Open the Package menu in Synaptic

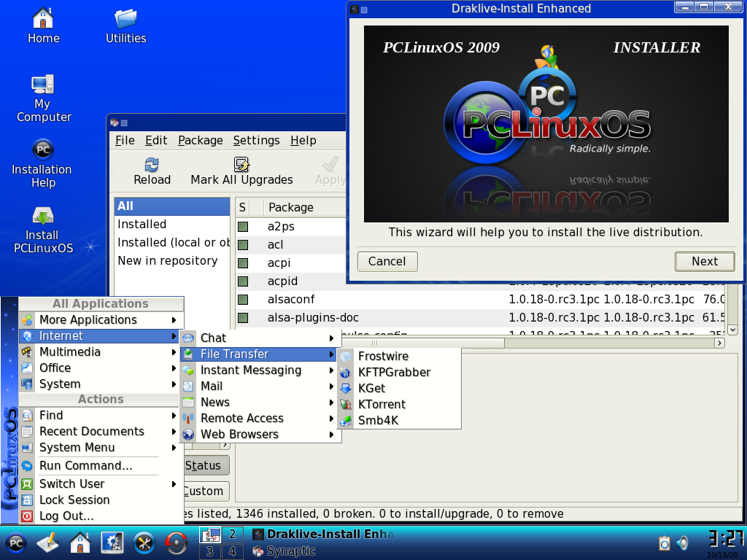[201, 141]
